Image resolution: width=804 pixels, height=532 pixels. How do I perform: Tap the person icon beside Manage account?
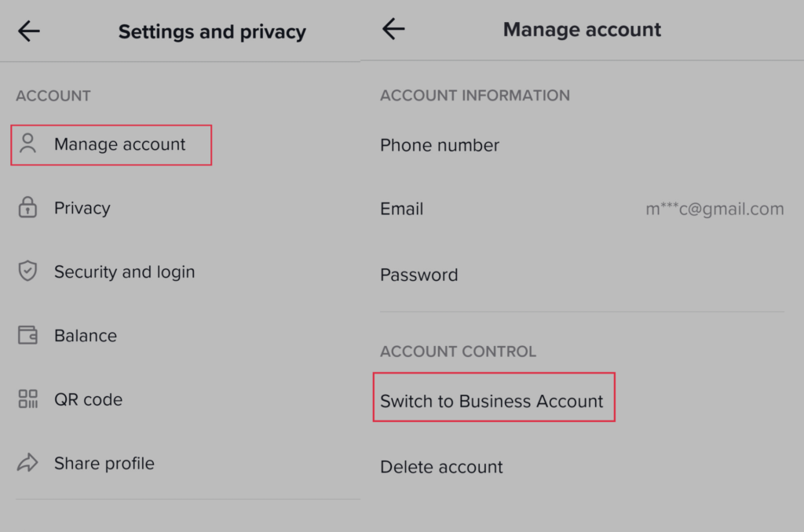click(27, 144)
